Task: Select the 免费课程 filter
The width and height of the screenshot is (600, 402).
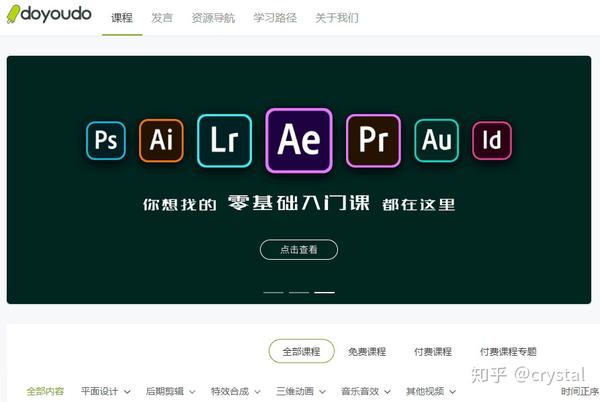Action: pos(367,351)
